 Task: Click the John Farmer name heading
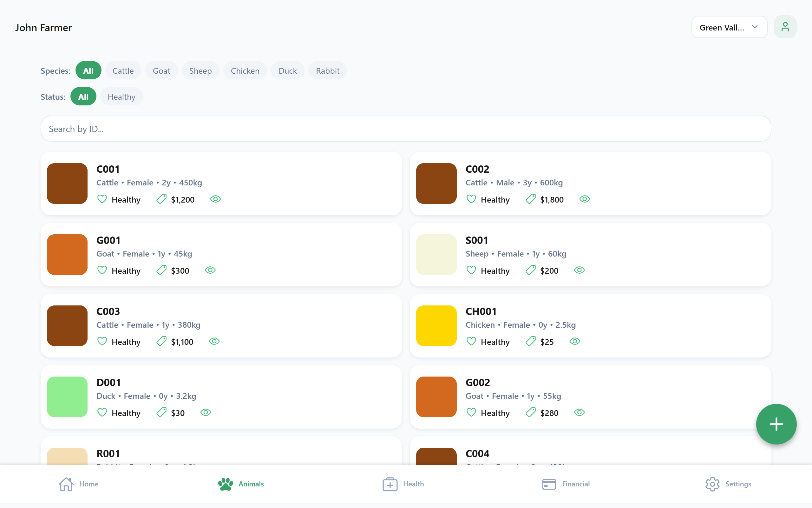pos(43,28)
